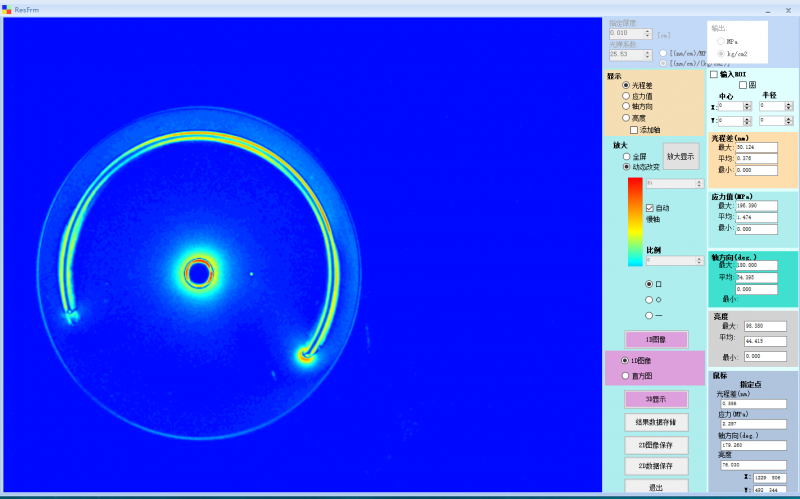The height and width of the screenshot is (499, 800).
Task: Switch to 直方图 histogram mode
Action: click(x=626, y=376)
